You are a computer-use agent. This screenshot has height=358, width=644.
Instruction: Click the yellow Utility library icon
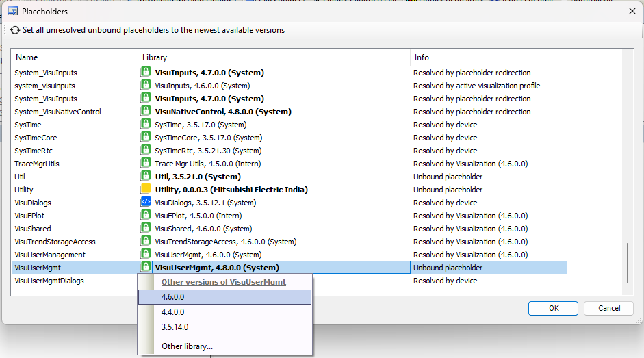145,190
